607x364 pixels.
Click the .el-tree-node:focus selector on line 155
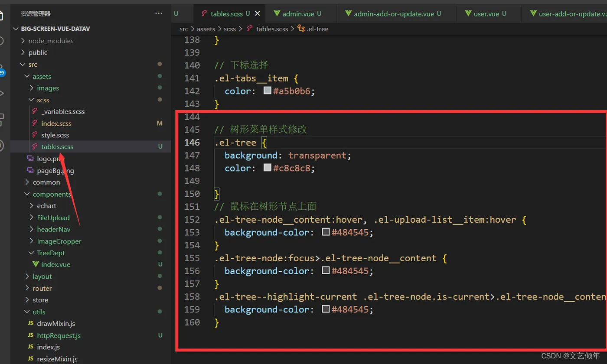coord(264,258)
